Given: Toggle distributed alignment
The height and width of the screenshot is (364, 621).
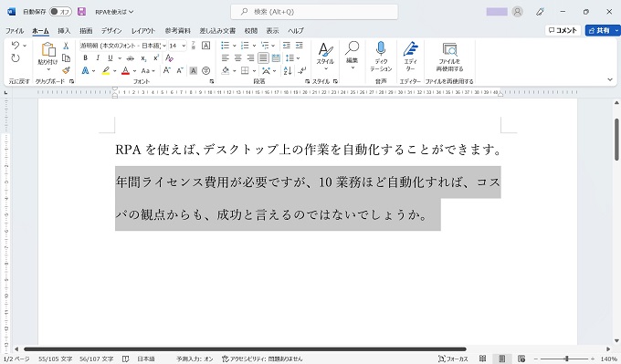Looking at the screenshot, I should click(x=276, y=58).
